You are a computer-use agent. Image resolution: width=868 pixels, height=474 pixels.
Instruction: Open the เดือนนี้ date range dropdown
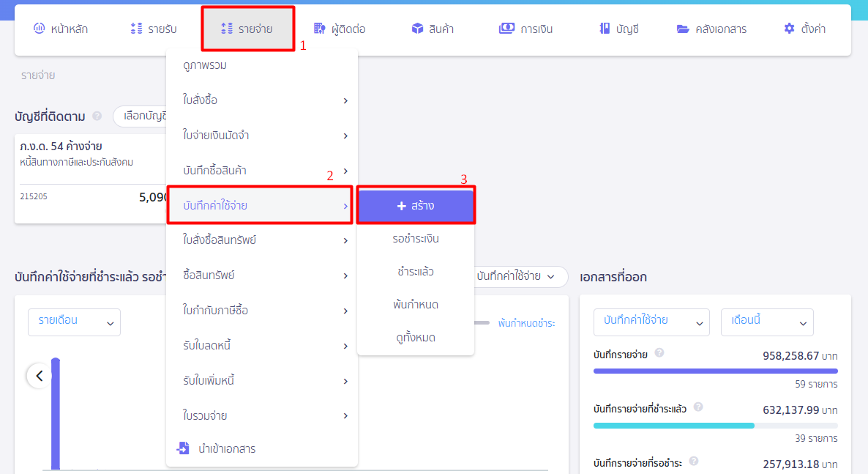click(767, 322)
